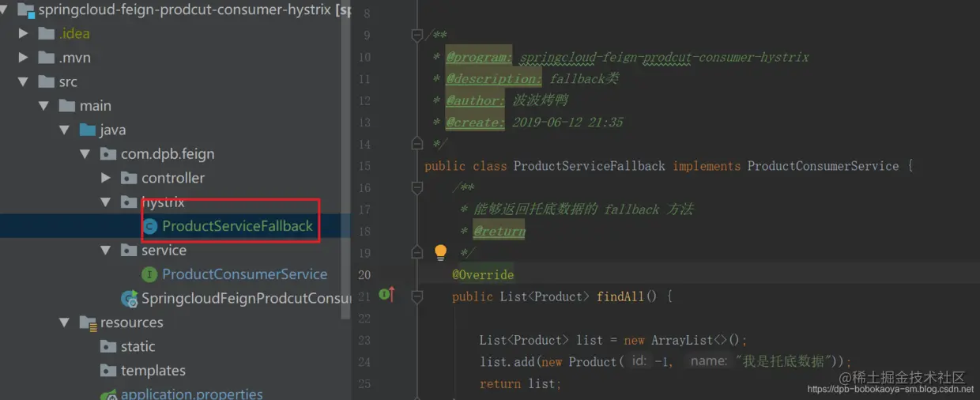This screenshot has width=980, height=400.
Task: Collapse the springcloud-feign-prodcut-consumer-hystrix project root
Action: (x=4, y=9)
